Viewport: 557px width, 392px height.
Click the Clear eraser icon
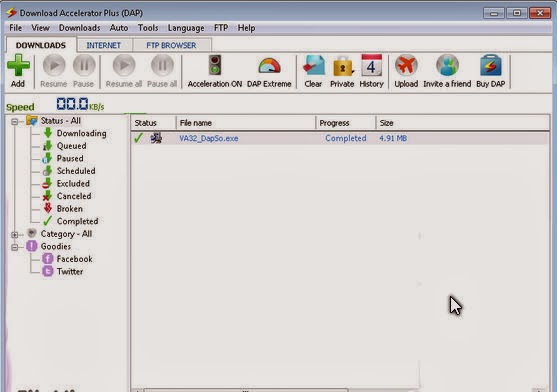click(x=314, y=65)
